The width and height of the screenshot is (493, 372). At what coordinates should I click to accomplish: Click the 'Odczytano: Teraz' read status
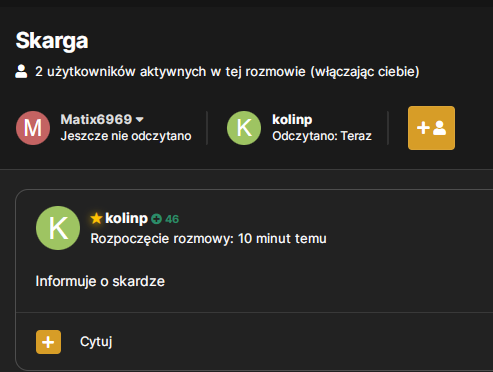(322, 136)
